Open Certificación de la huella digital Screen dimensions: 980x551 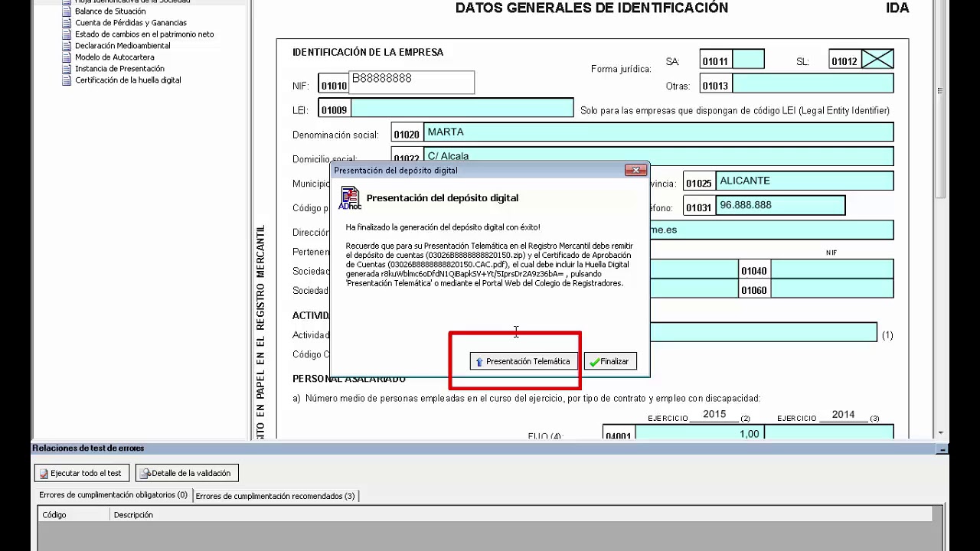coord(128,80)
